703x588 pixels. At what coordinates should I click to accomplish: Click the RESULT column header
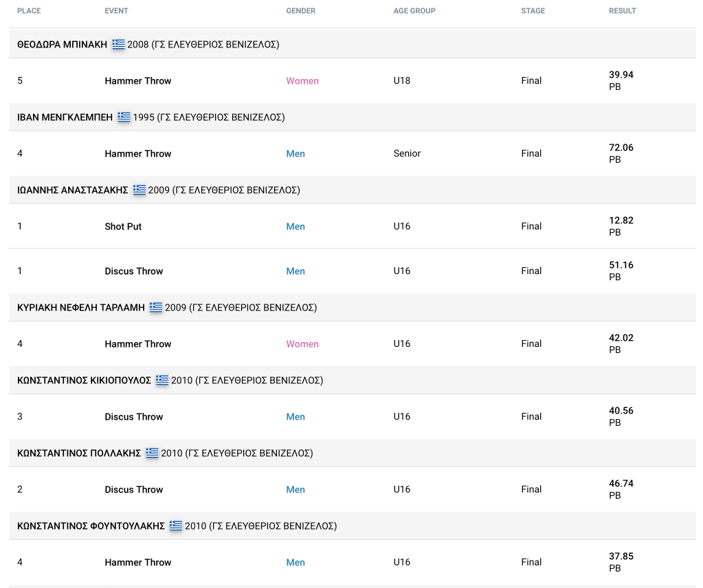(x=623, y=11)
